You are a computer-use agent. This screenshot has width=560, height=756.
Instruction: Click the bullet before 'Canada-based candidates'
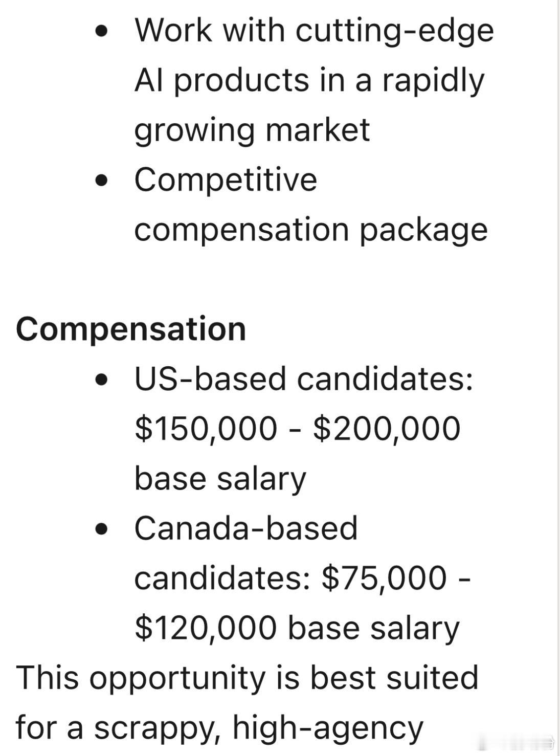(x=102, y=529)
